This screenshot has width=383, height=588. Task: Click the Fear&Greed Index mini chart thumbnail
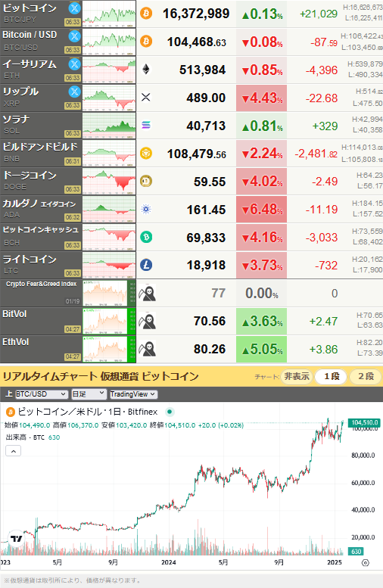[109, 293]
